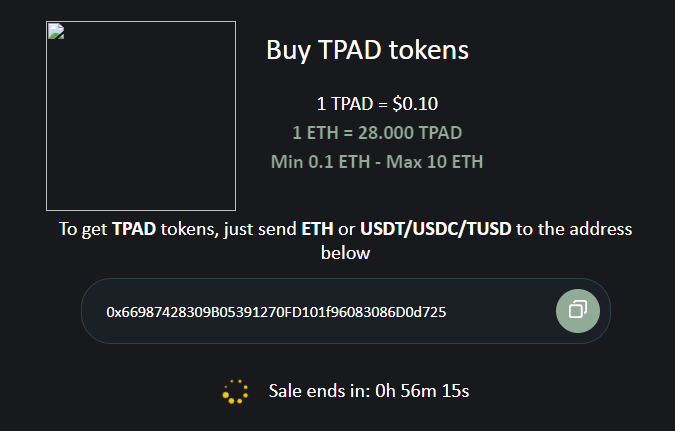Click 'To get' at start of instructions
The image size is (675, 431).
pos(83,229)
